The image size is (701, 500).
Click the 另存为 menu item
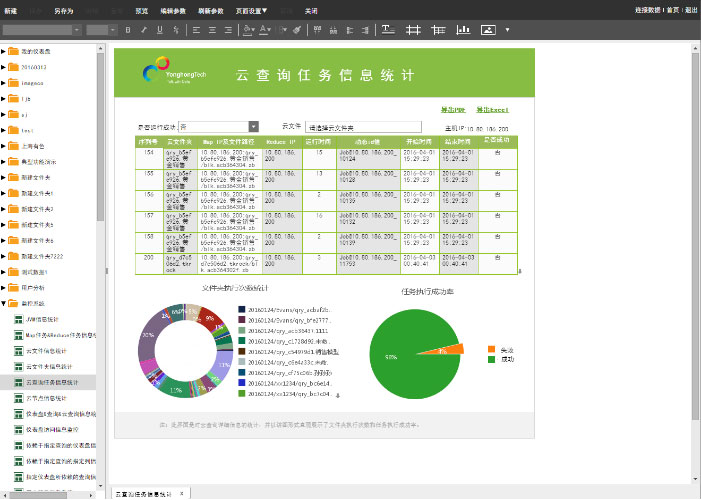click(63, 11)
